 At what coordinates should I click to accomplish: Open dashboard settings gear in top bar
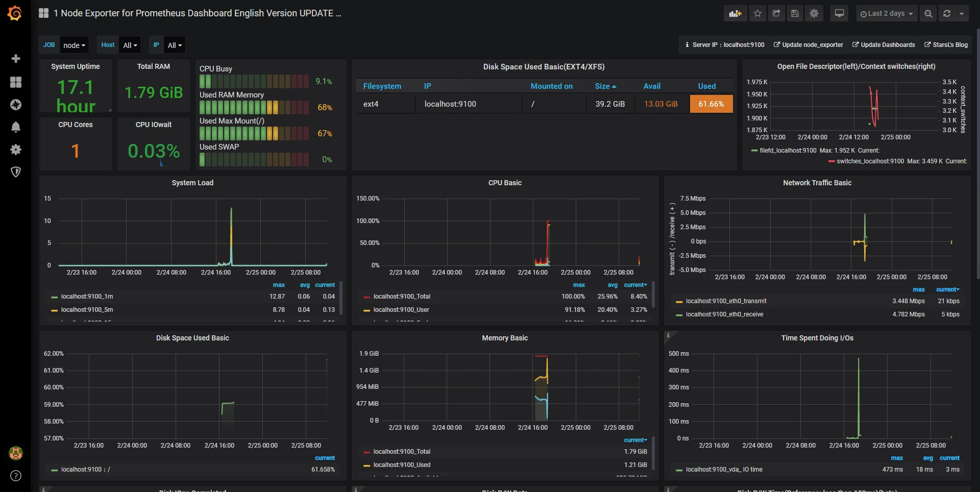click(x=814, y=14)
